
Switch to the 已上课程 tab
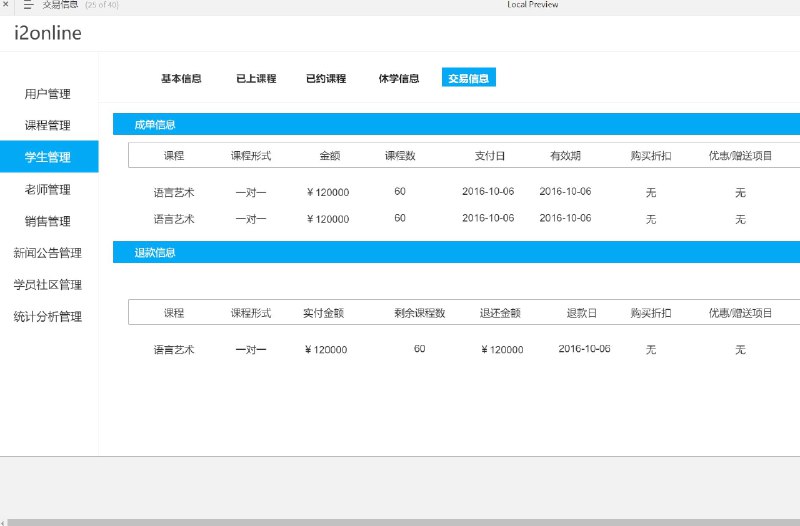[x=256, y=79]
